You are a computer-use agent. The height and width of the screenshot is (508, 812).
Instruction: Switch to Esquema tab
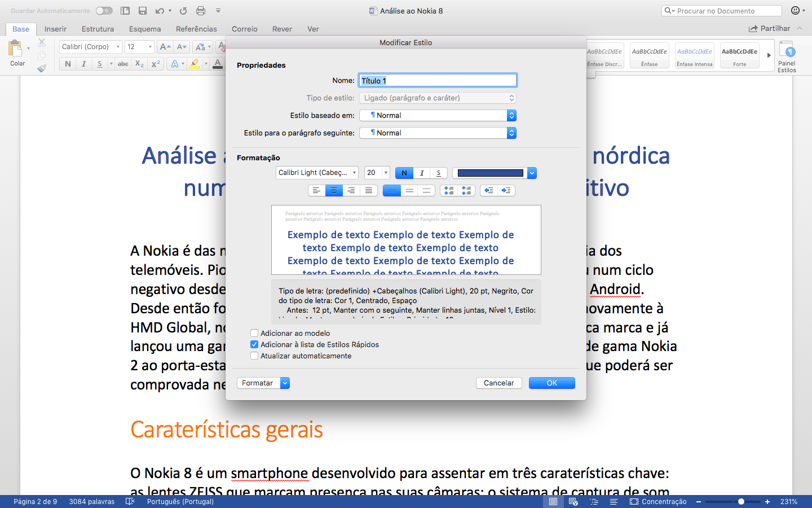pos(145,29)
